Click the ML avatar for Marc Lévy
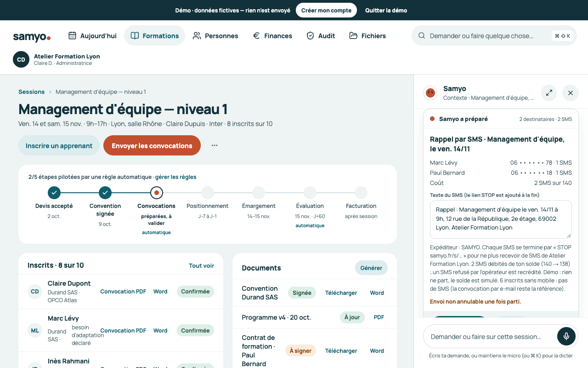This screenshot has height=368, width=588. tap(35, 330)
